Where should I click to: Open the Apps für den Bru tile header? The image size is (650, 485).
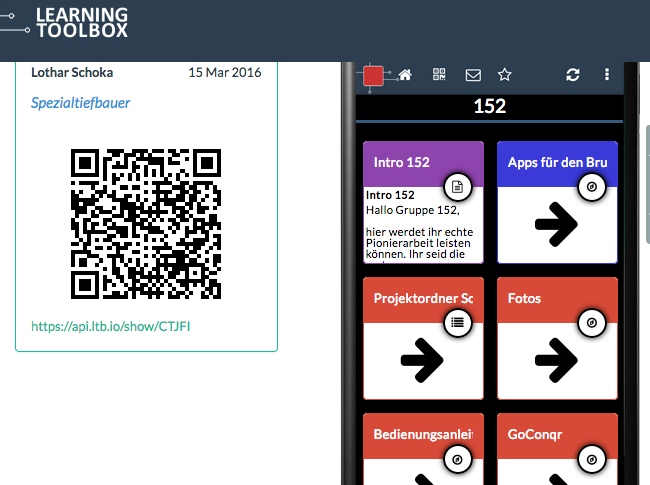[557, 164]
